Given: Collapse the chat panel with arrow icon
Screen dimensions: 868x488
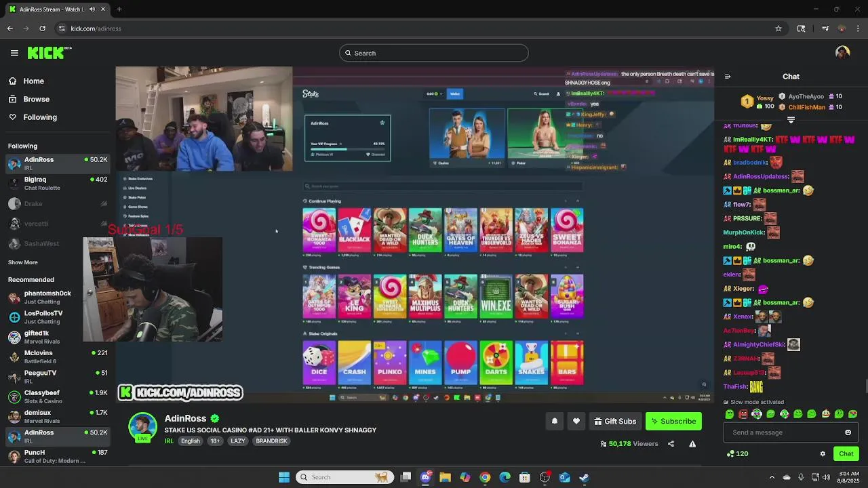Looking at the screenshot, I should point(728,77).
